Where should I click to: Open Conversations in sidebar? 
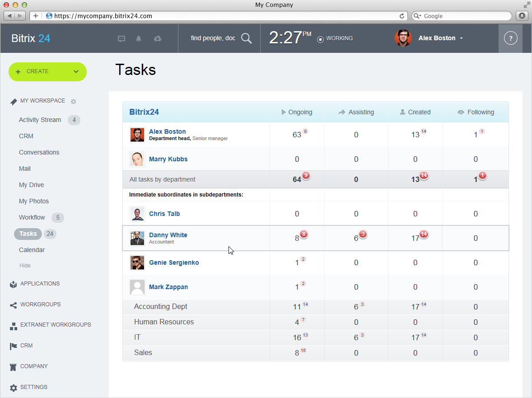[39, 152]
